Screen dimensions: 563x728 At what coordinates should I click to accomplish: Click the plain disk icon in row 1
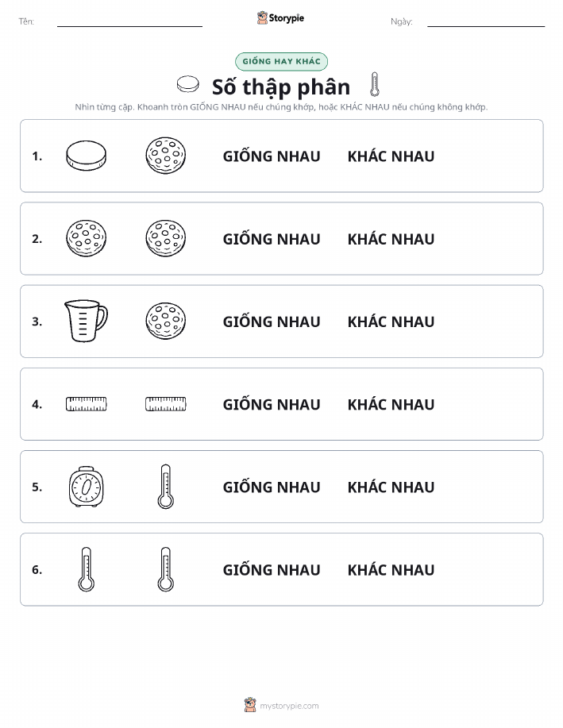point(87,156)
